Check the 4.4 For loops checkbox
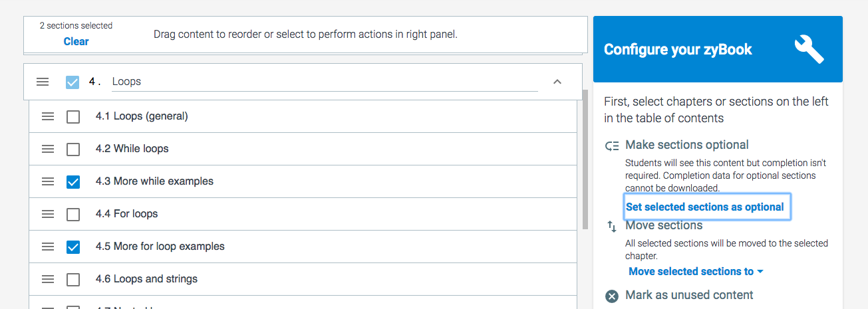The height and width of the screenshot is (309, 868). point(73,215)
